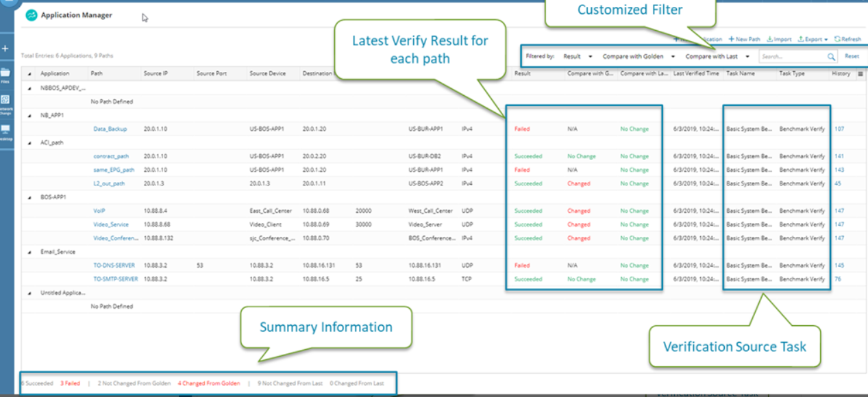The height and width of the screenshot is (397, 868).
Task: Click the plus icon in left sidebar
Action: pos(5,49)
